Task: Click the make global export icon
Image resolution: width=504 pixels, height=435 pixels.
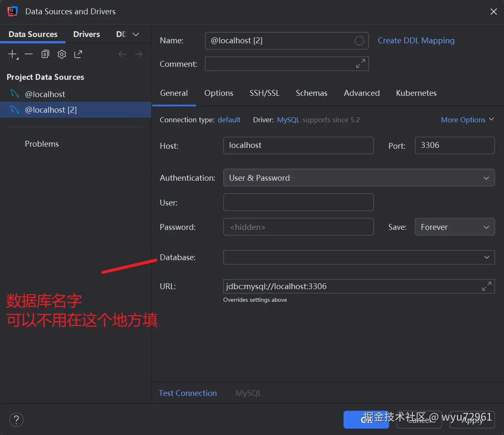Action: 78,54
